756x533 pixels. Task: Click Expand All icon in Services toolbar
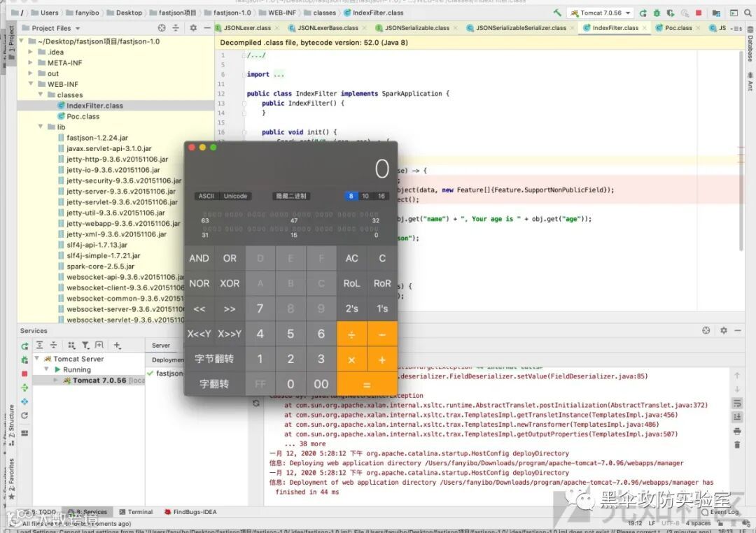tap(39, 345)
